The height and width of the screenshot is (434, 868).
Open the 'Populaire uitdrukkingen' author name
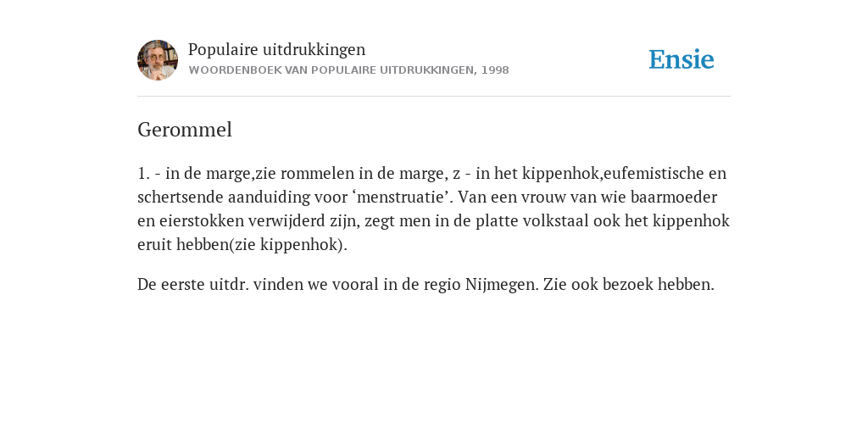pyautogui.click(x=277, y=49)
